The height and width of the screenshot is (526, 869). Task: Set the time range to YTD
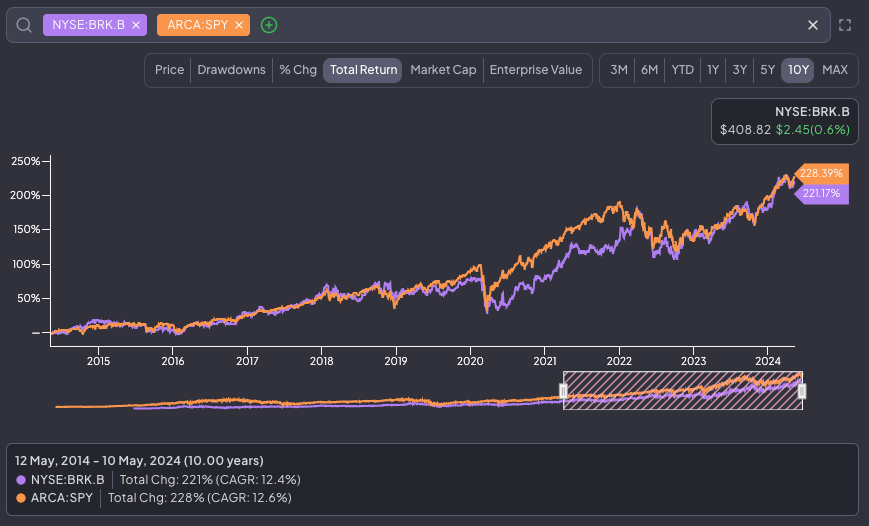(x=682, y=70)
